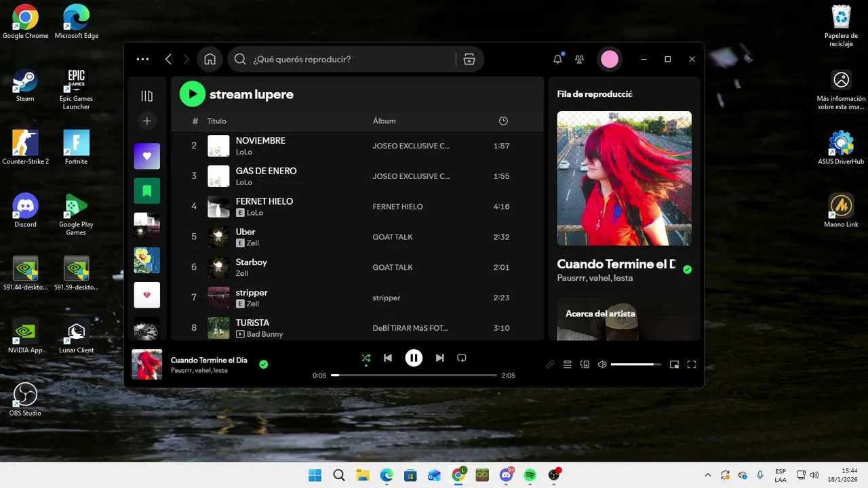The height and width of the screenshot is (488, 868).
Task: Show lyrics with the microphone icon
Action: [550, 365]
